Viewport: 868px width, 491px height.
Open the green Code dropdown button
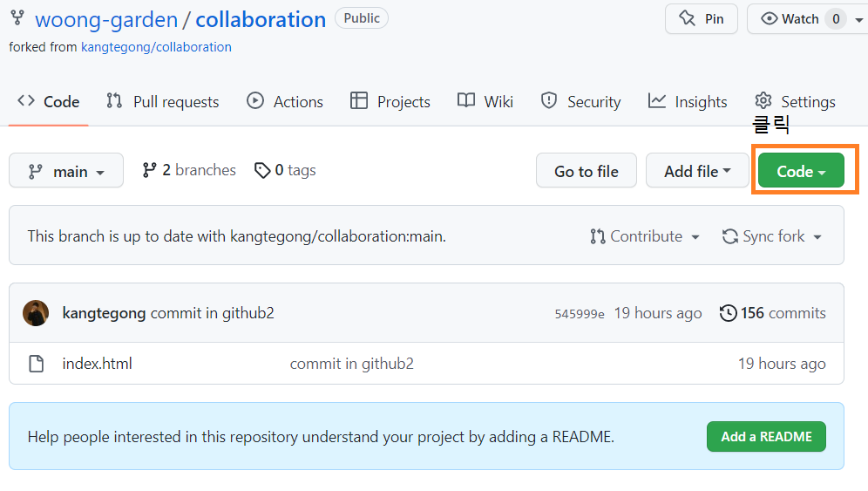click(801, 171)
